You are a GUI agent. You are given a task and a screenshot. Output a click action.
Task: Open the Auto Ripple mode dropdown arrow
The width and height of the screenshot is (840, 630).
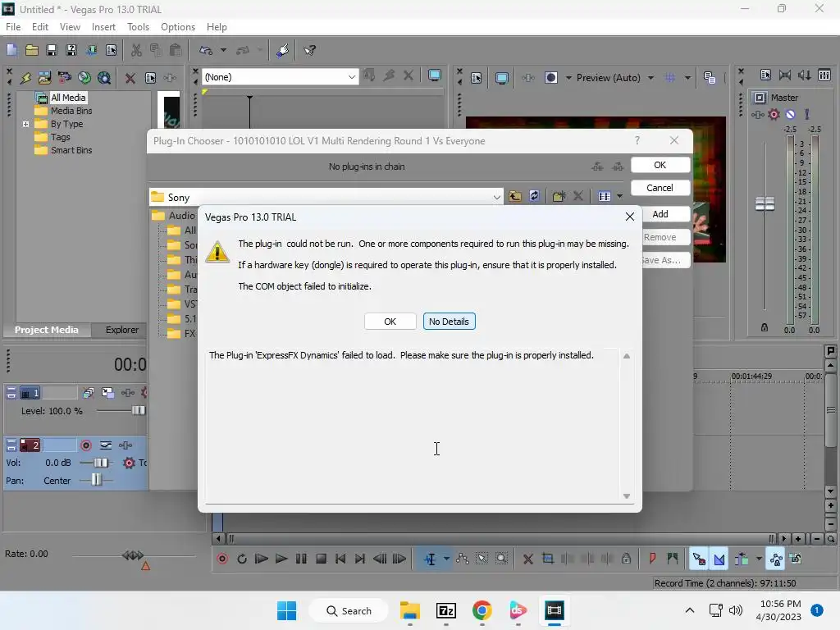click(759, 559)
